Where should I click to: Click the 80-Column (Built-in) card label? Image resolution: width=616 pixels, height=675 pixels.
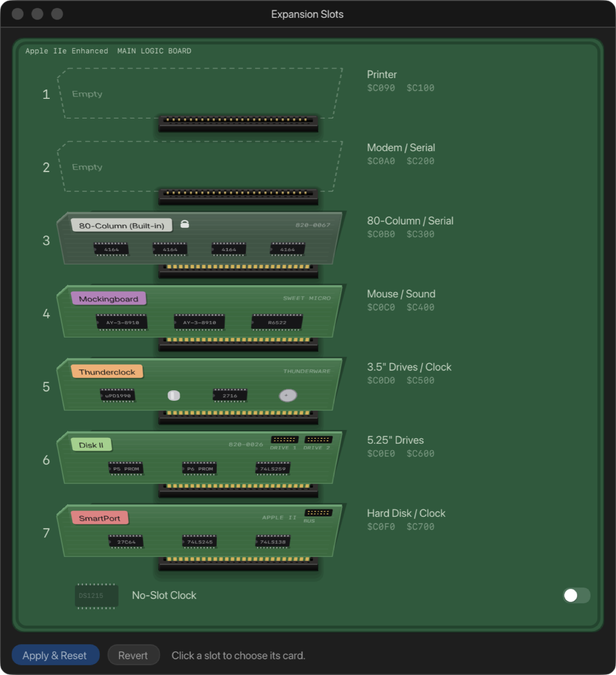[x=121, y=226]
